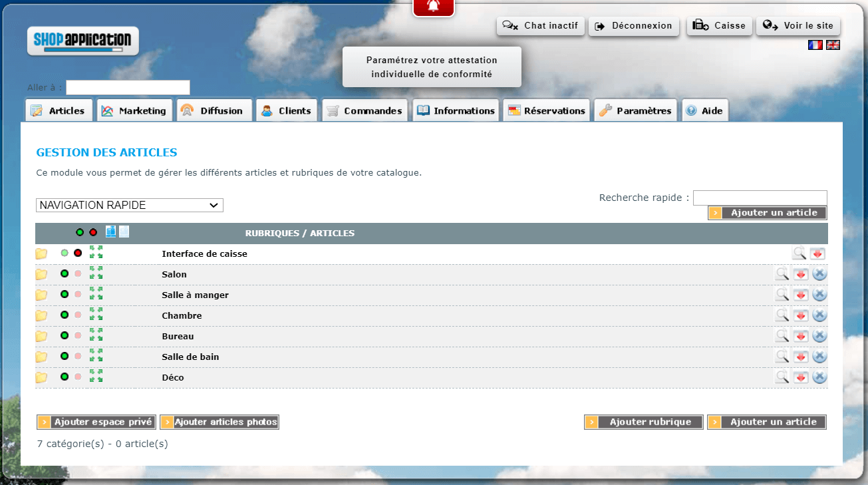This screenshot has height=485, width=868.
Task: Click the Ajouter espace privé button
Action: (96, 422)
